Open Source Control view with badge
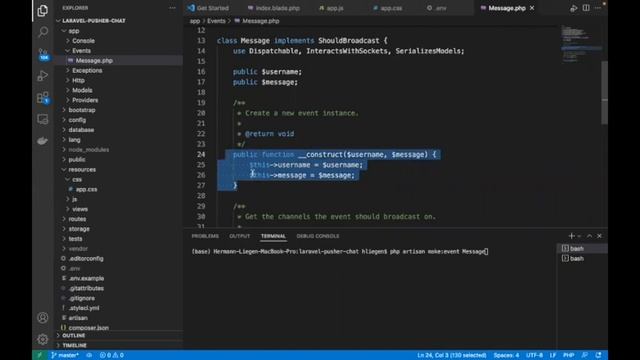Viewport: 640px width, 360px height. pyautogui.click(x=42, y=54)
